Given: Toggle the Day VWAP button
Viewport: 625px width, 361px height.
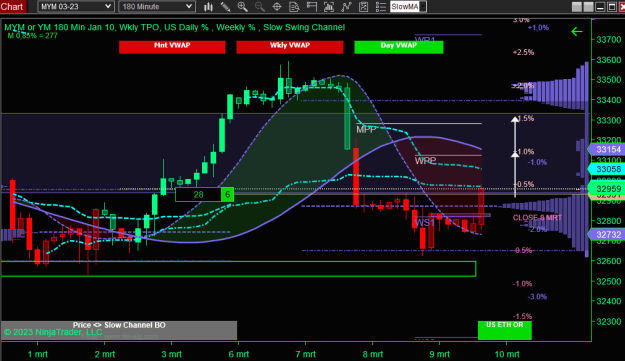Looking at the screenshot, I should pyautogui.click(x=399, y=47).
